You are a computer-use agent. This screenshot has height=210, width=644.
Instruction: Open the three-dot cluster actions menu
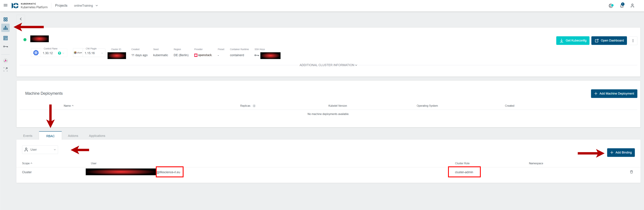[633, 41]
